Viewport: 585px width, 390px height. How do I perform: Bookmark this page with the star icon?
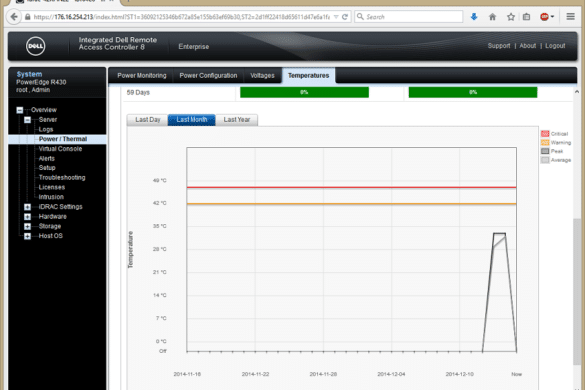(x=511, y=17)
